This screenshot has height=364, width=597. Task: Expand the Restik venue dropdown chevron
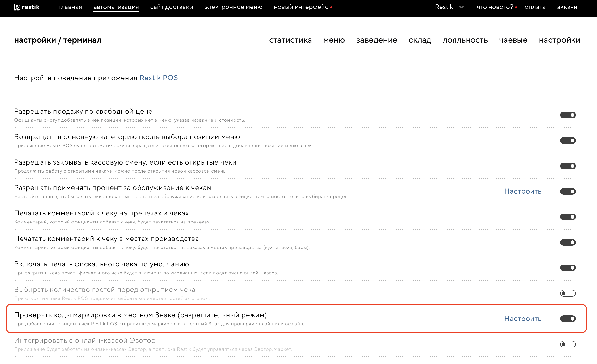(461, 7)
